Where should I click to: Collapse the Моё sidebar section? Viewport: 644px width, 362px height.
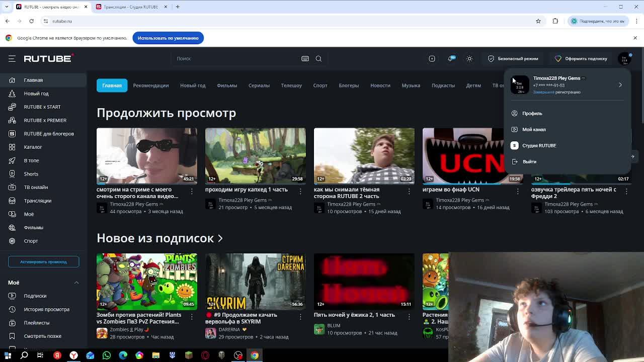(76, 283)
